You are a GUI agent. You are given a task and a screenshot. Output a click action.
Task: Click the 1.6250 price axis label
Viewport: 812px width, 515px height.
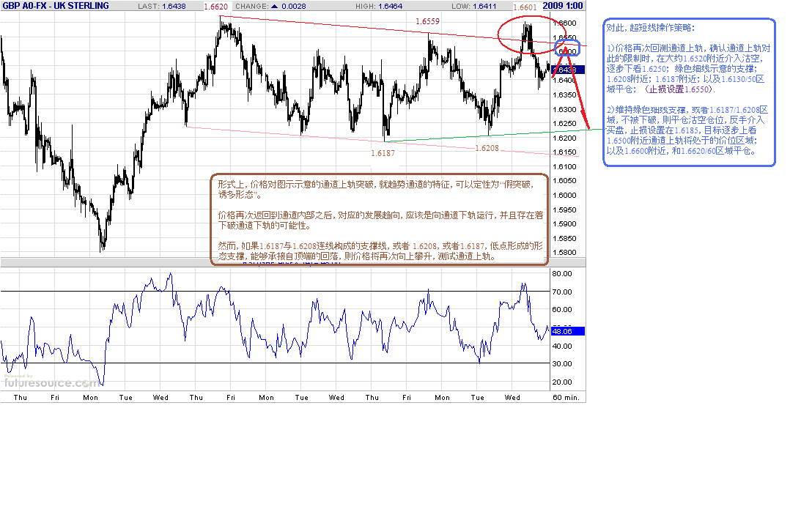[x=564, y=123]
